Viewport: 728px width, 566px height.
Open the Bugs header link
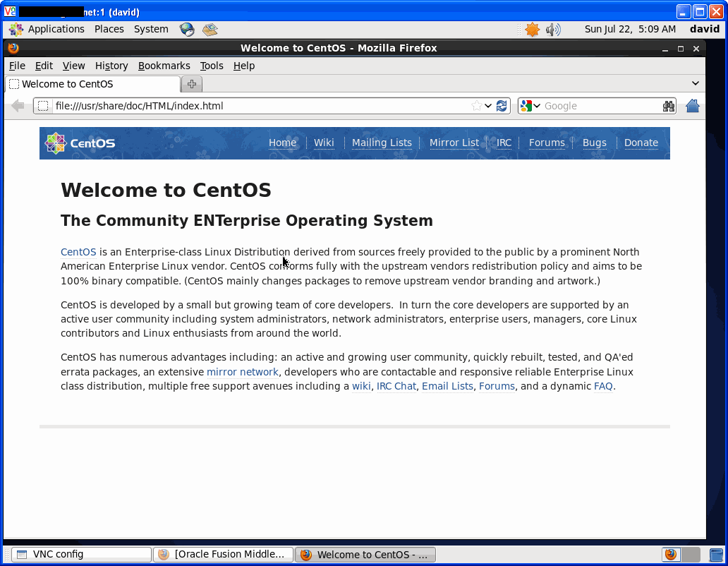[594, 143]
